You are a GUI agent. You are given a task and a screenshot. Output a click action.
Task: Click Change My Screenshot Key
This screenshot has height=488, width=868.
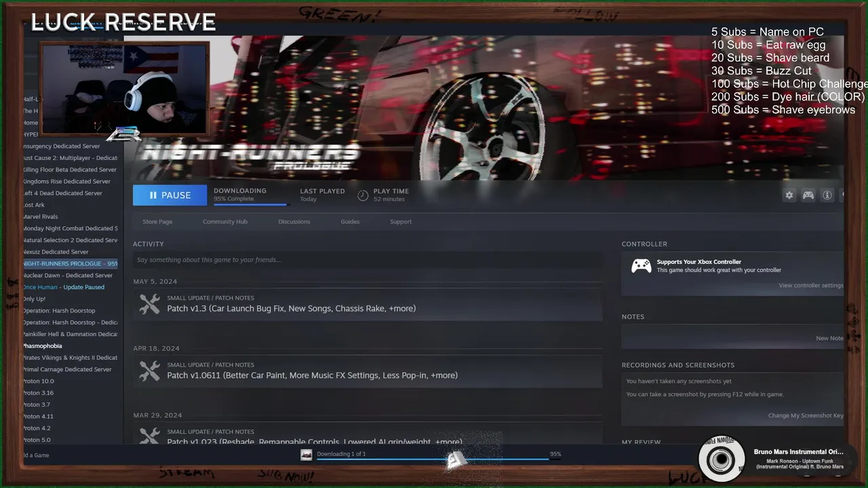(806, 415)
